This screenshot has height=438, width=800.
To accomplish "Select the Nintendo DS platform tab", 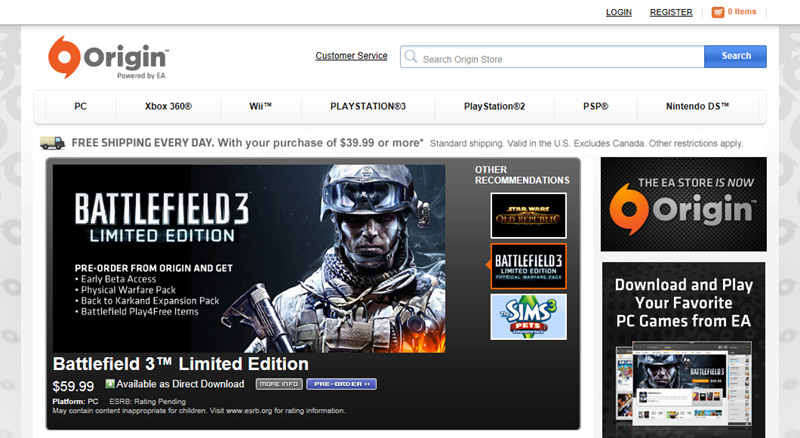I will click(x=697, y=107).
